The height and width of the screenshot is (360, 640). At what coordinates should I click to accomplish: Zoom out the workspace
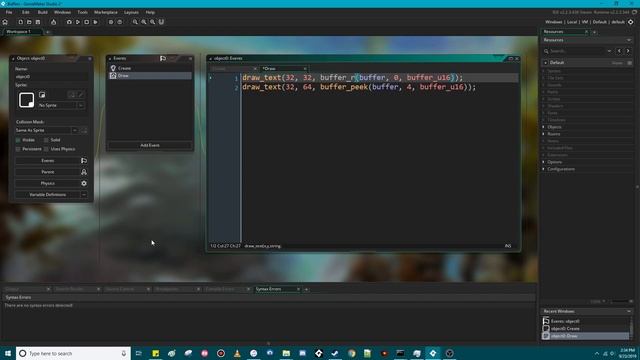pos(135,22)
